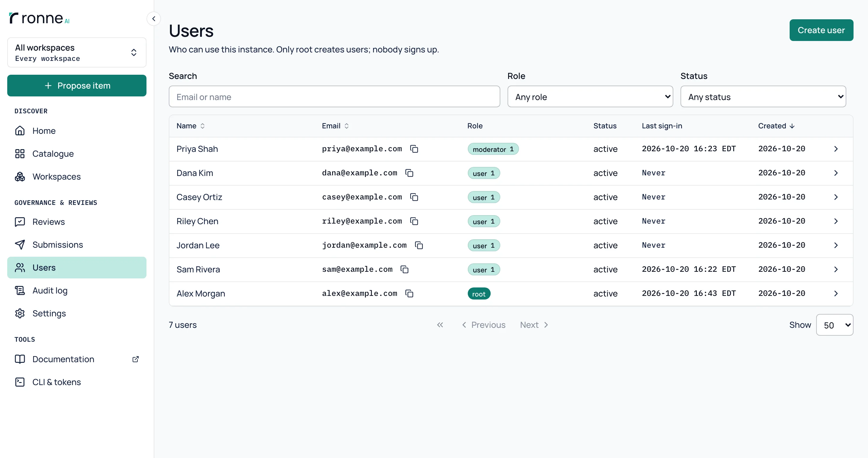This screenshot has height=458, width=868.
Task: Expand Jordan Lee's row chevron
Action: 836,245
